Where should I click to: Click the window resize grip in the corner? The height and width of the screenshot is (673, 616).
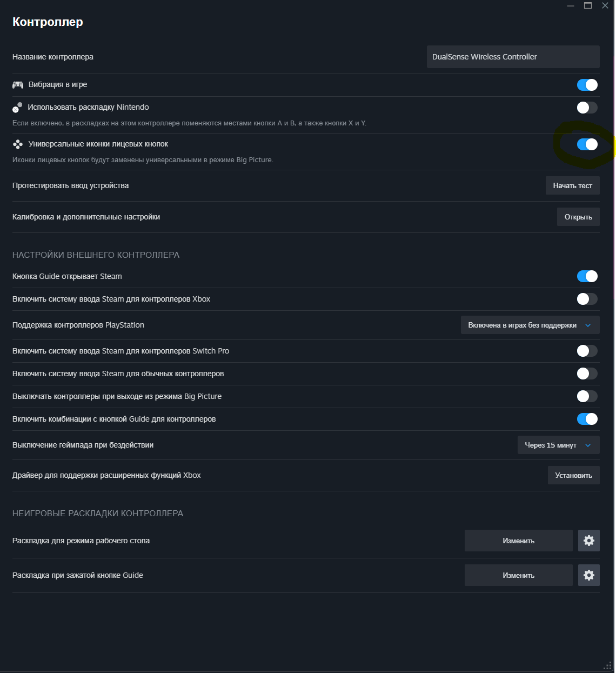click(x=607, y=665)
